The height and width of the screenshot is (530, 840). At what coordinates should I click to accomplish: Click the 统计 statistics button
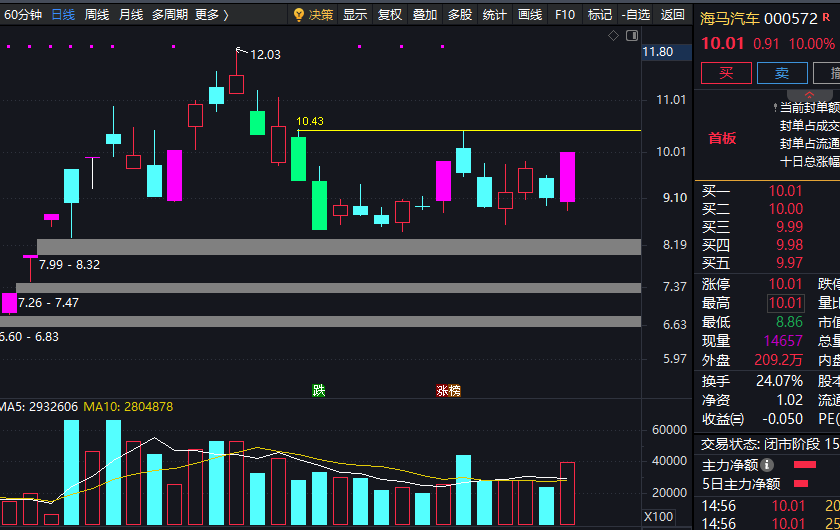click(x=494, y=14)
